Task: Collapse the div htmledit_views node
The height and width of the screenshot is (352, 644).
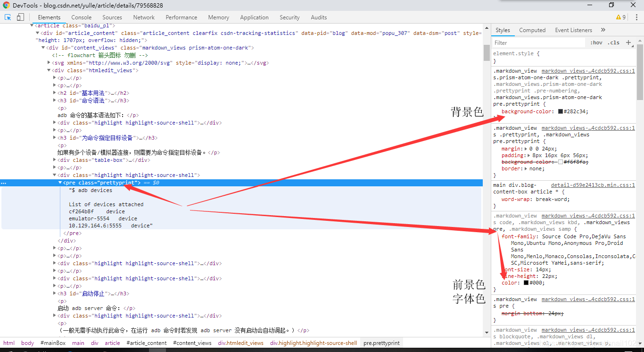Action: [x=49, y=70]
